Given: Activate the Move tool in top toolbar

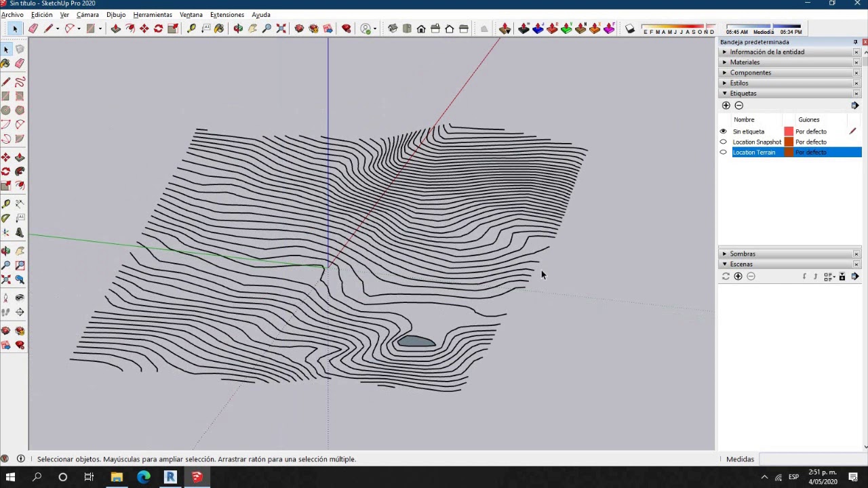Looking at the screenshot, I should click(x=144, y=28).
